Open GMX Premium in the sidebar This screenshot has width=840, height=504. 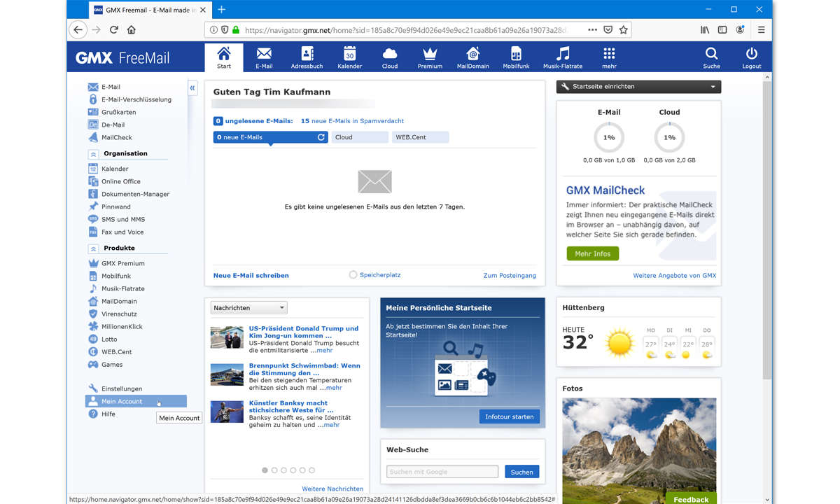[x=122, y=263]
